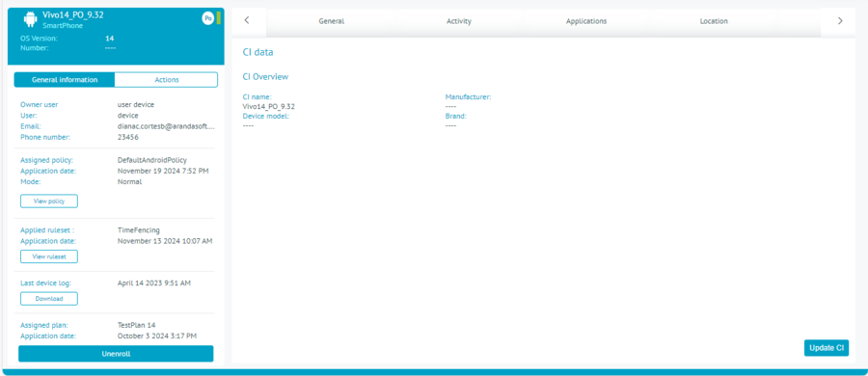Click the email dianac.cortesb@arandasoft value
The height and width of the screenshot is (376, 868).
pyautogui.click(x=166, y=126)
